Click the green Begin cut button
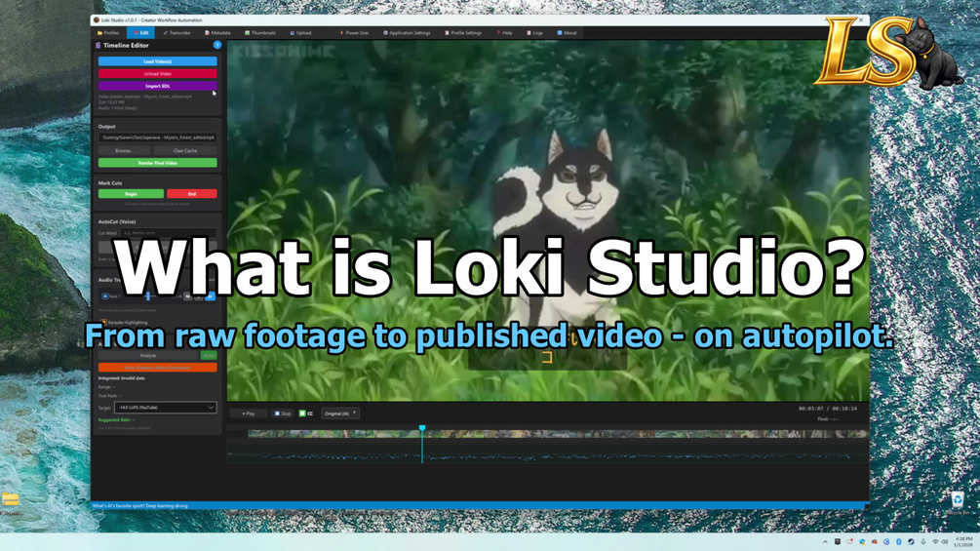This screenshot has width=980, height=551. pos(131,194)
